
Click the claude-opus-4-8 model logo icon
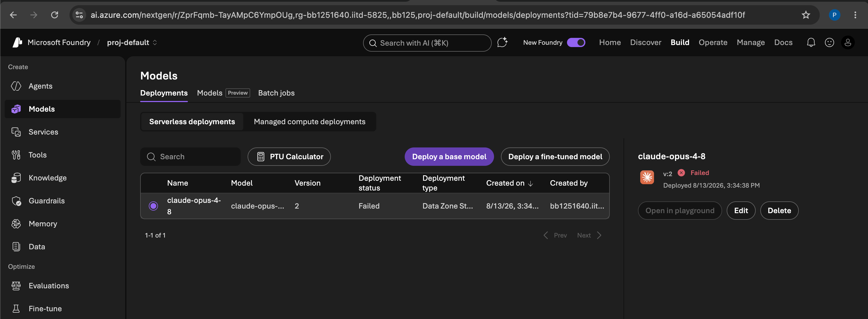pos(647,177)
